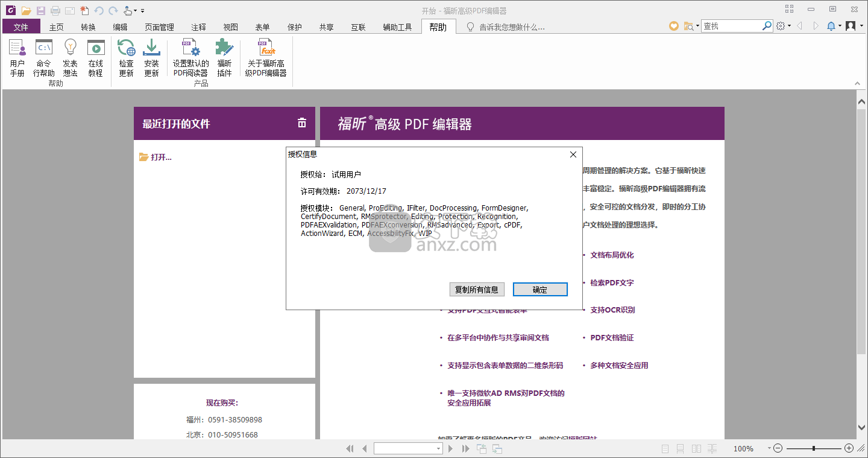Select single page view icon in status bar

pos(665,448)
